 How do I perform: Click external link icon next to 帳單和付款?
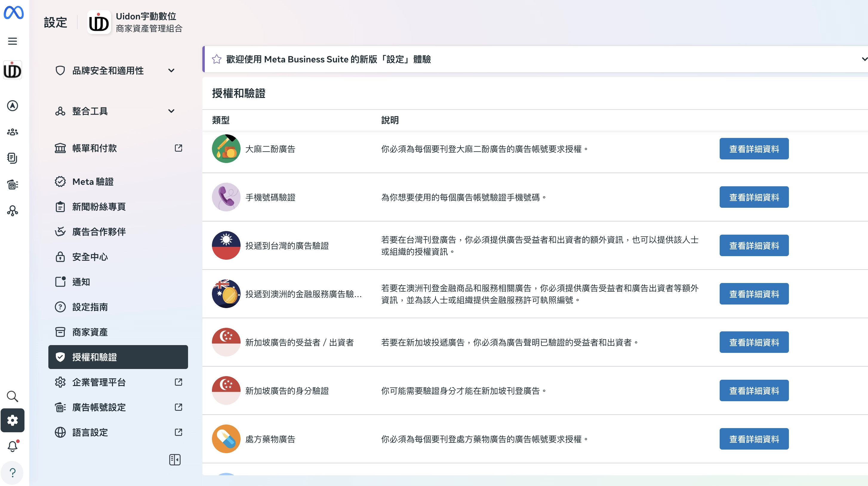[x=178, y=148]
